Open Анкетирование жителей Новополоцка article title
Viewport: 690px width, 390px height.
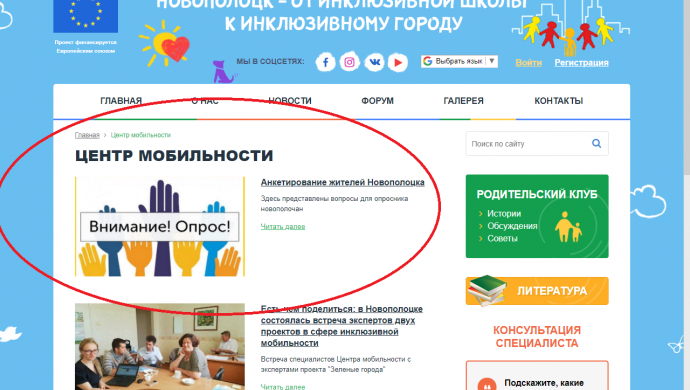342,182
